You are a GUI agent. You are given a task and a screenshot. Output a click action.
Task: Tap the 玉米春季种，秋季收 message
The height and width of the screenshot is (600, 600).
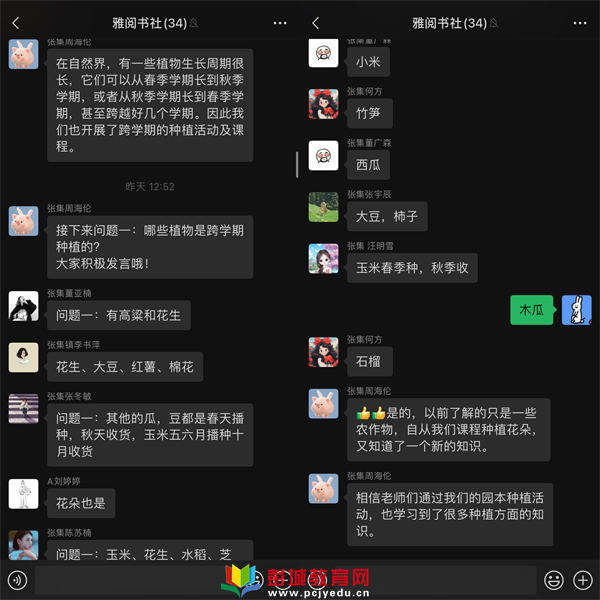[x=412, y=268]
